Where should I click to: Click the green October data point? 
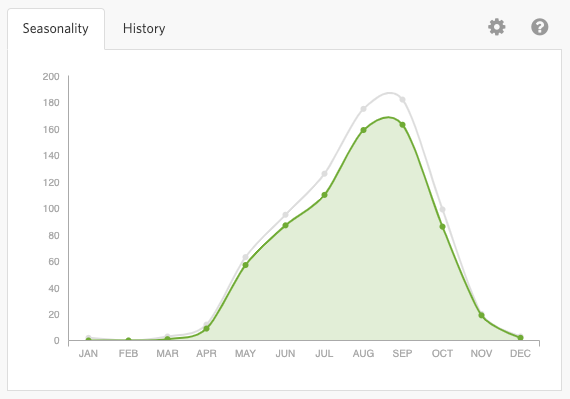pyautogui.click(x=442, y=226)
